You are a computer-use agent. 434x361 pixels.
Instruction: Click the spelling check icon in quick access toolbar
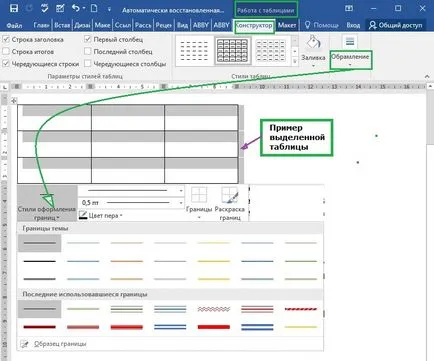pos(45,8)
